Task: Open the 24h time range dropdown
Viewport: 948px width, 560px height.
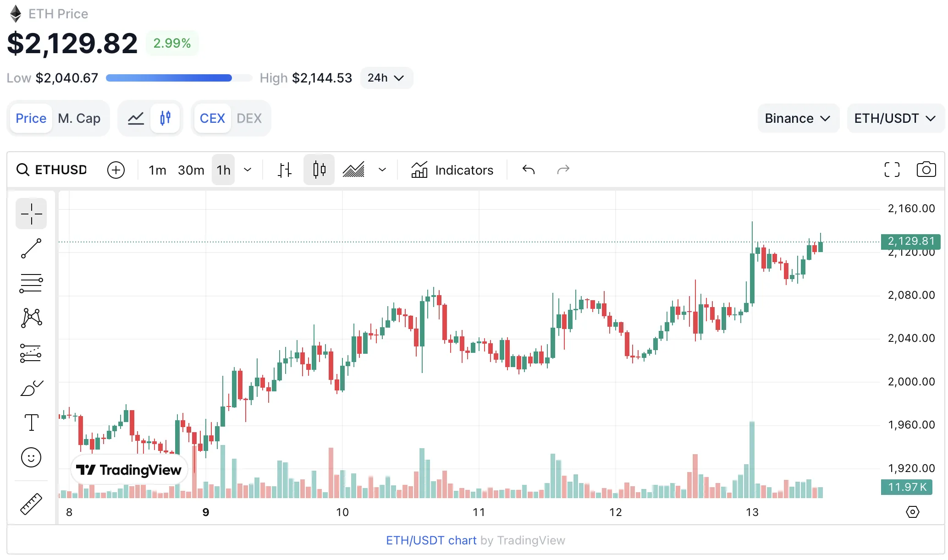Action: pyautogui.click(x=386, y=78)
